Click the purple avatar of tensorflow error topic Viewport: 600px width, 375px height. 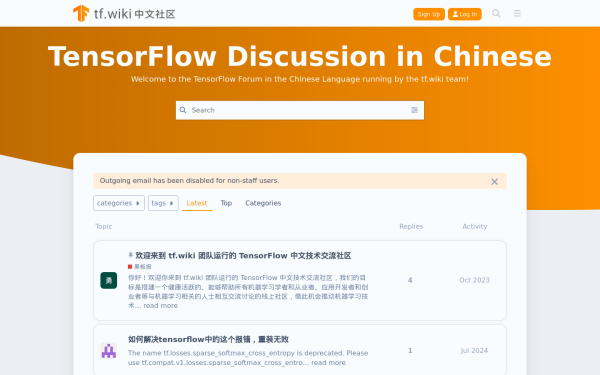[x=109, y=351]
